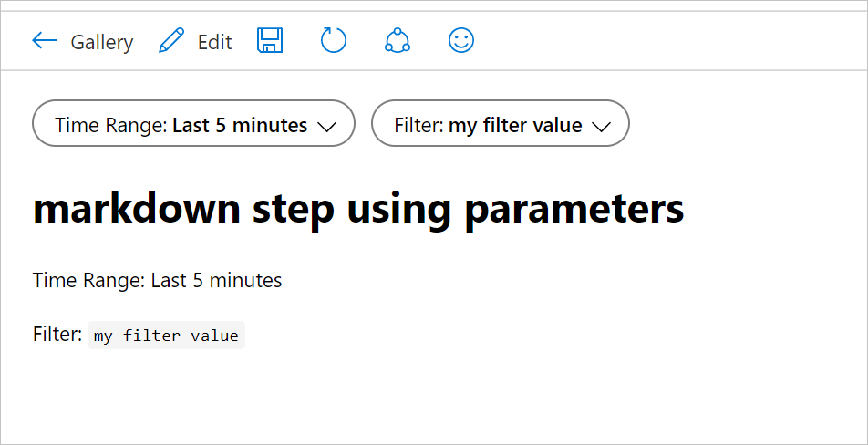Click the pencil icon next to Edit

tap(170, 41)
